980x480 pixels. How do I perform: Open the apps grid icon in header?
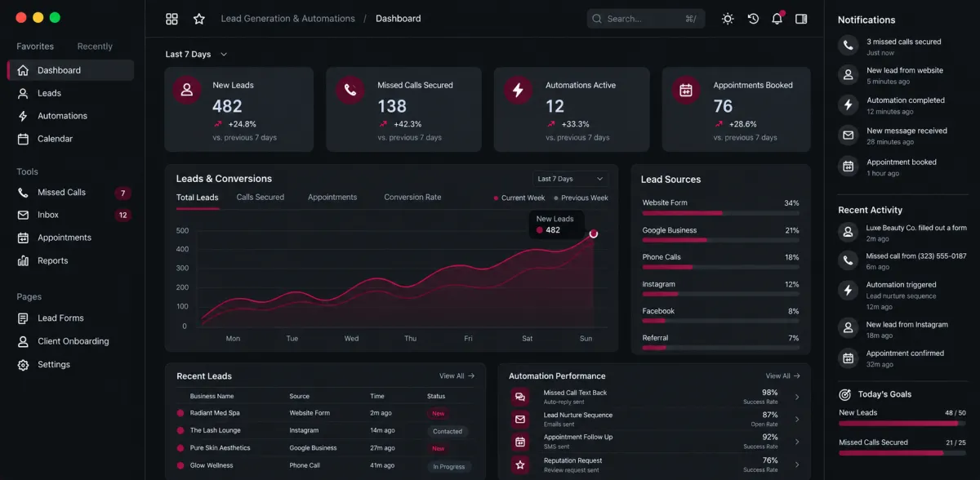coord(171,19)
